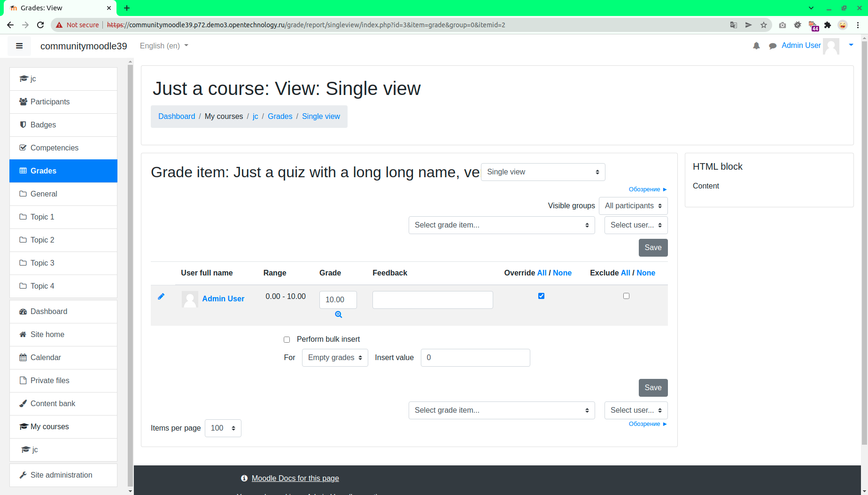Open the Single view report dropdown
Screen dimensions: 868x495
(x=543, y=172)
